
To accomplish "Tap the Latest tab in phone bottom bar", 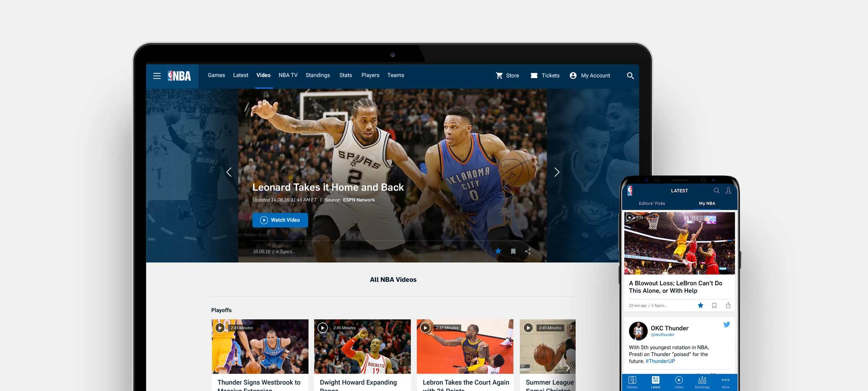I will 656,382.
